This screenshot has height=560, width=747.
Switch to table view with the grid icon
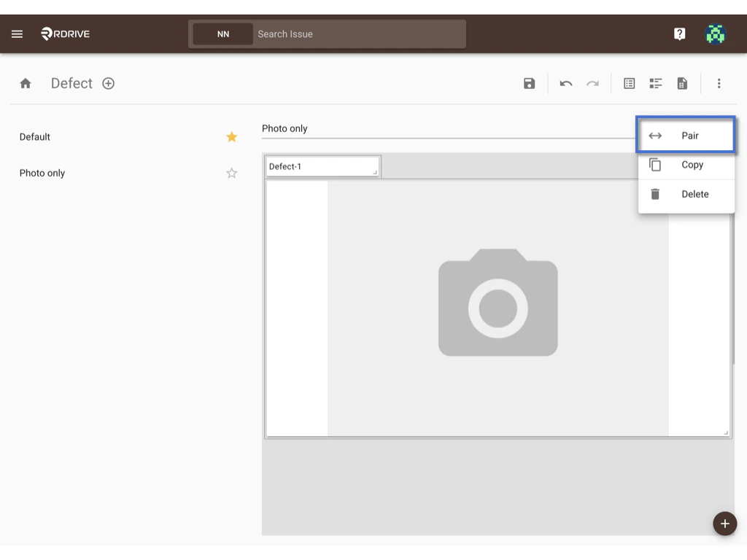point(628,83)
